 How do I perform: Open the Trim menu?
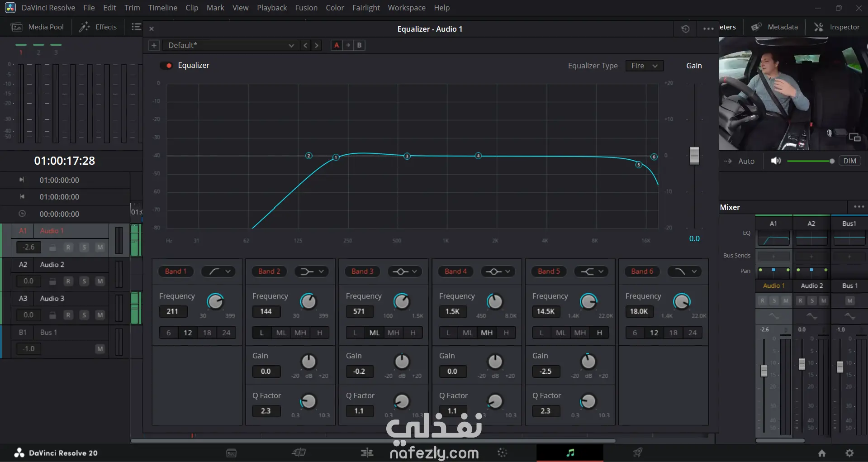pos(132,8)
